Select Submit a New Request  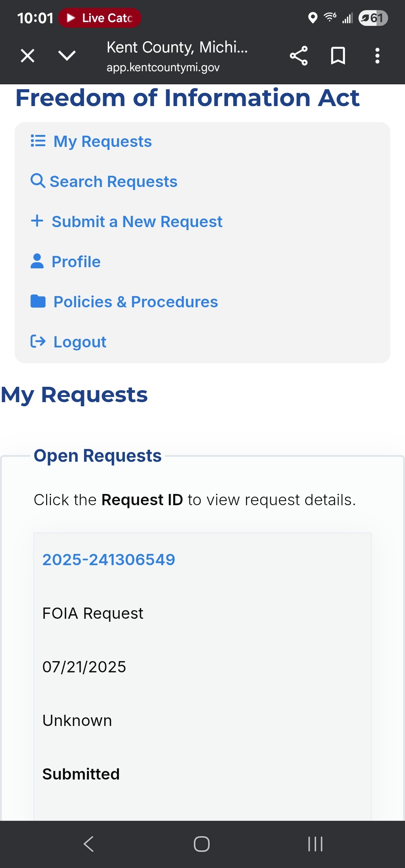pos(137,222)
